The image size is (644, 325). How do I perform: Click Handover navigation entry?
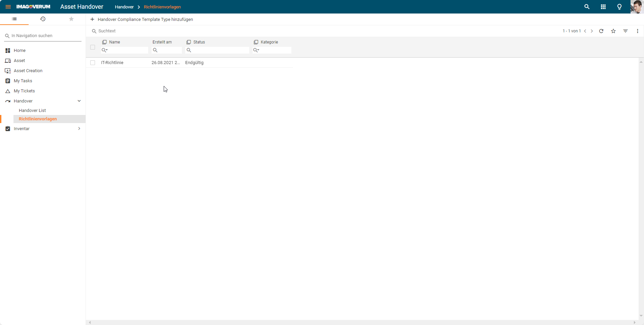click(23, 101)
